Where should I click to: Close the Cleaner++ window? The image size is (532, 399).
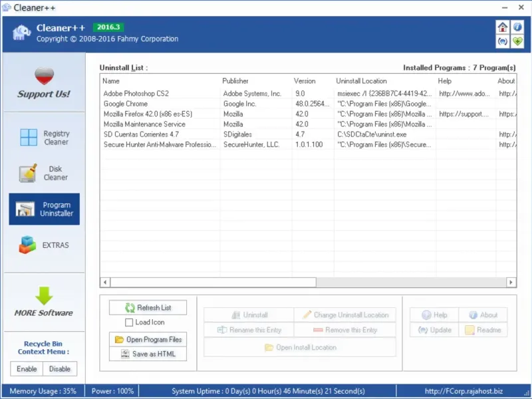click(521, 7)
